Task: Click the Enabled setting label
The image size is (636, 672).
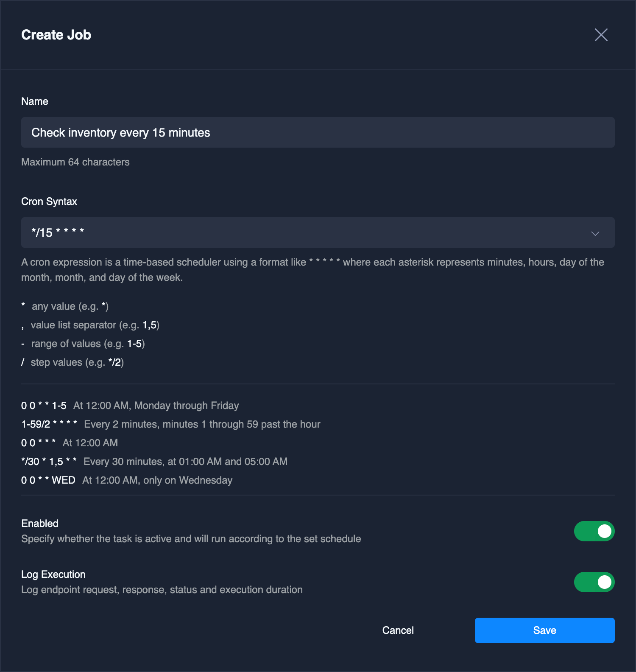Action: [40, 524]
